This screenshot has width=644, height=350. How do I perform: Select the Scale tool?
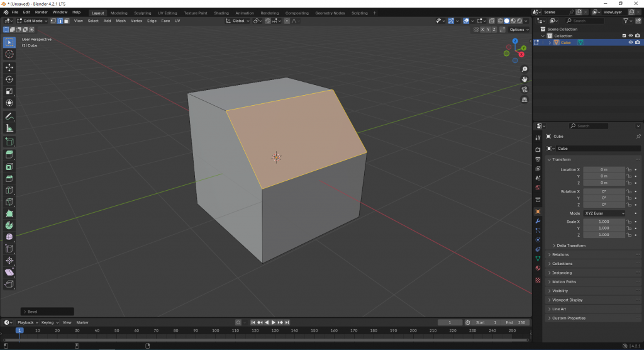(x=9, y=91)
